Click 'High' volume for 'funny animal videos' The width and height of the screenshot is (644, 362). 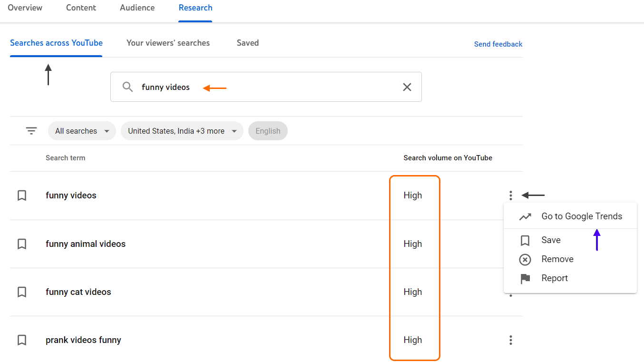(x=412, y=244)
